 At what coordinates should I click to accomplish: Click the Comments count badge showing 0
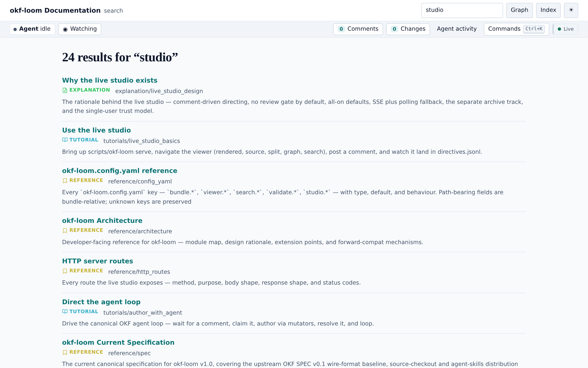[341, 29]
